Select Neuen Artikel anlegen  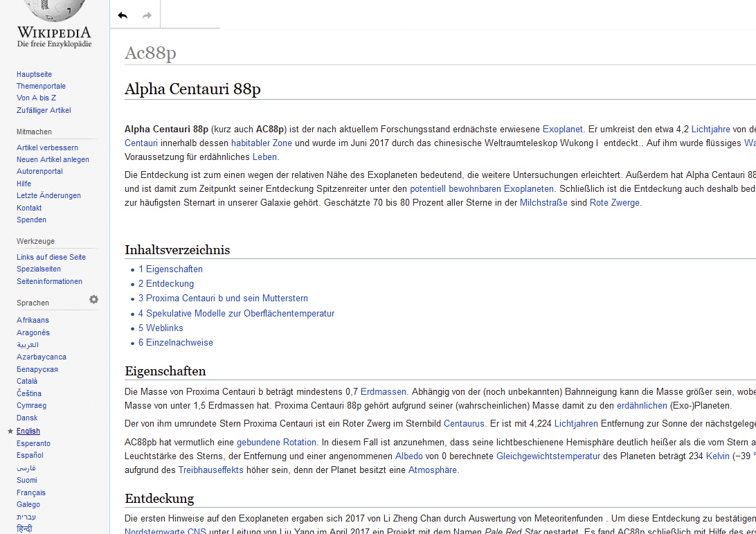coord(53,159)
